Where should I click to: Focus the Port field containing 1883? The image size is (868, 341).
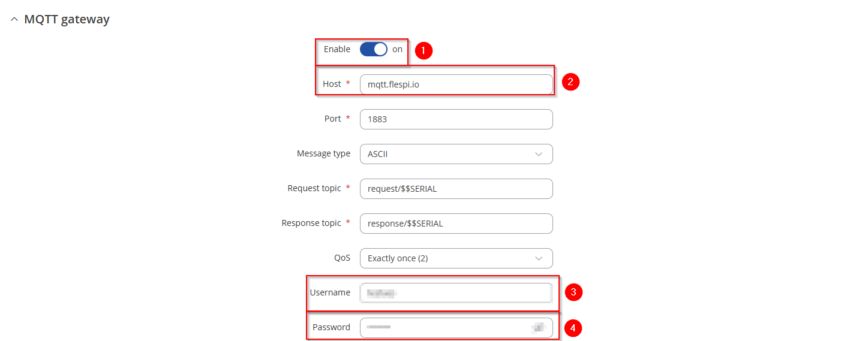pos(456,119)
